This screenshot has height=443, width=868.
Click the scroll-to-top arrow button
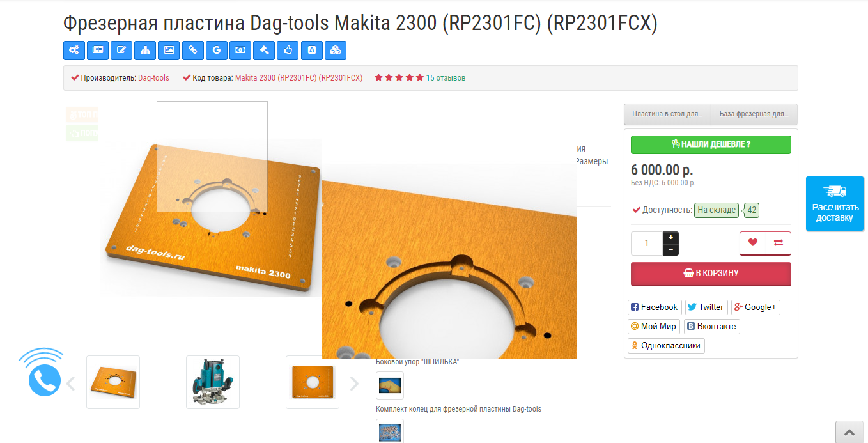[851, 432]
